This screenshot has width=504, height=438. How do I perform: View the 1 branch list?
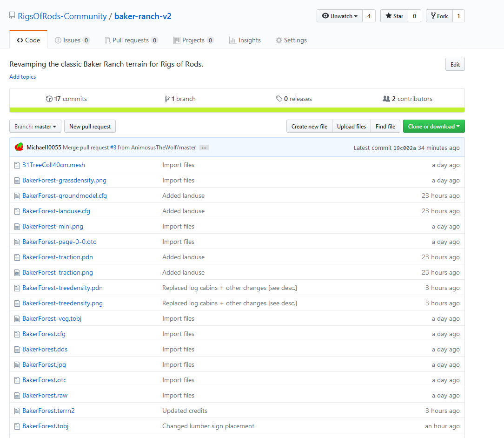coord(180,99)
